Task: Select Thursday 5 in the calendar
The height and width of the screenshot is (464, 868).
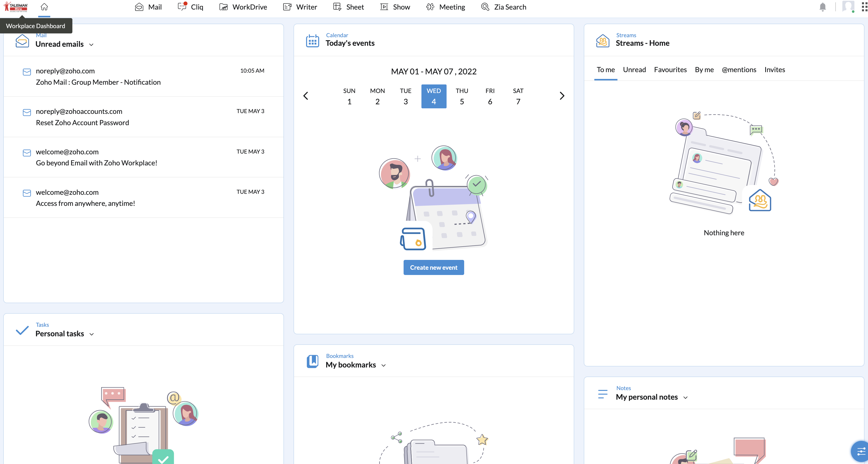Action: click(462, 96)
